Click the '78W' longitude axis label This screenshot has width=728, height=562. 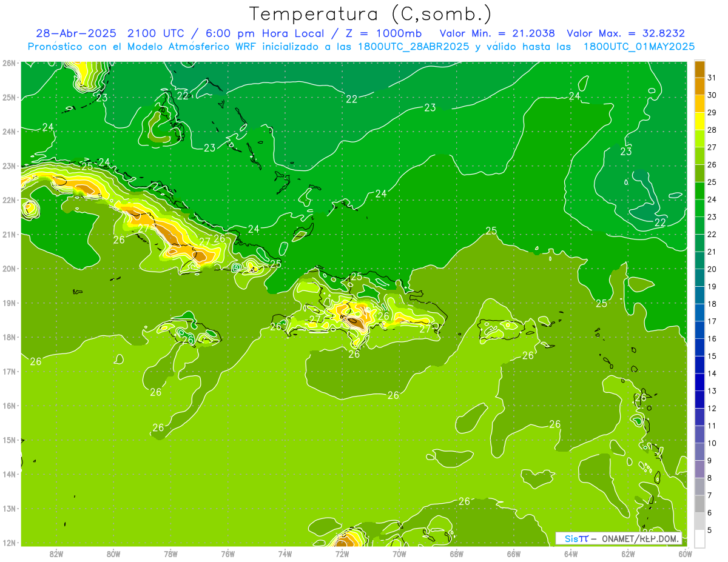pos(170,554)
